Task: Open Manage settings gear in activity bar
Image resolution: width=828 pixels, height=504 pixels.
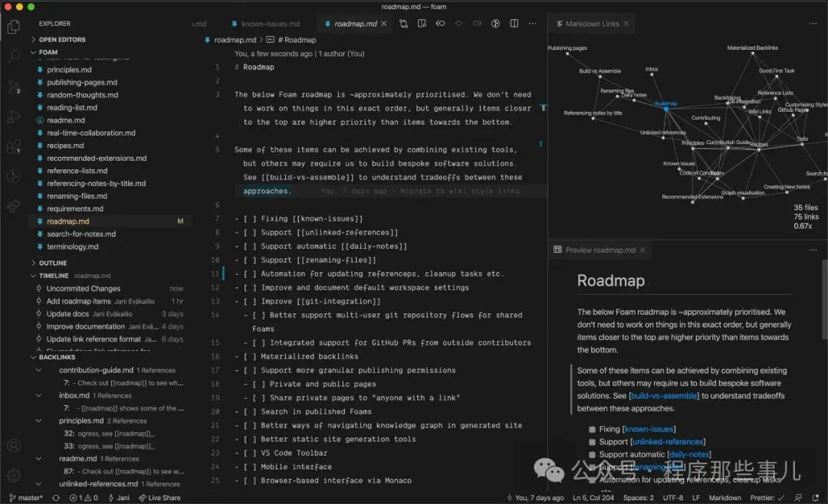Action: [14, 475]
